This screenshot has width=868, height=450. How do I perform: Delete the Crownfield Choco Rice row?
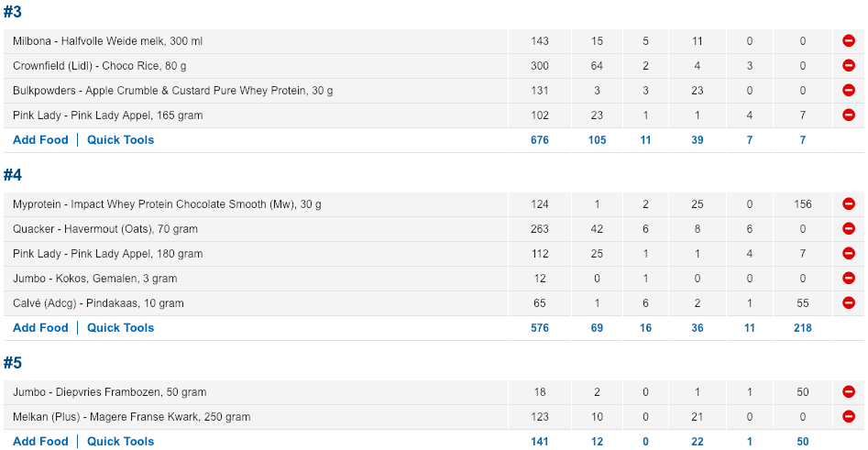coord(849,66)
